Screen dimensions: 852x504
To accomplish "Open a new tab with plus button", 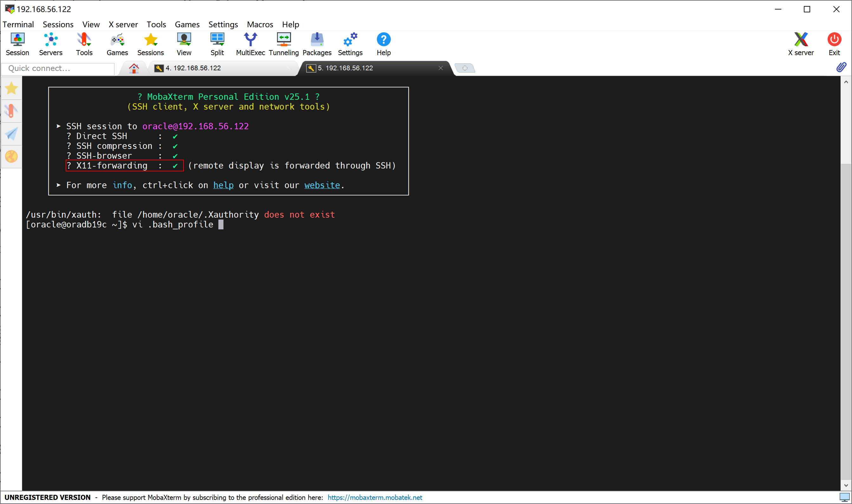I will tap(465, 68).
